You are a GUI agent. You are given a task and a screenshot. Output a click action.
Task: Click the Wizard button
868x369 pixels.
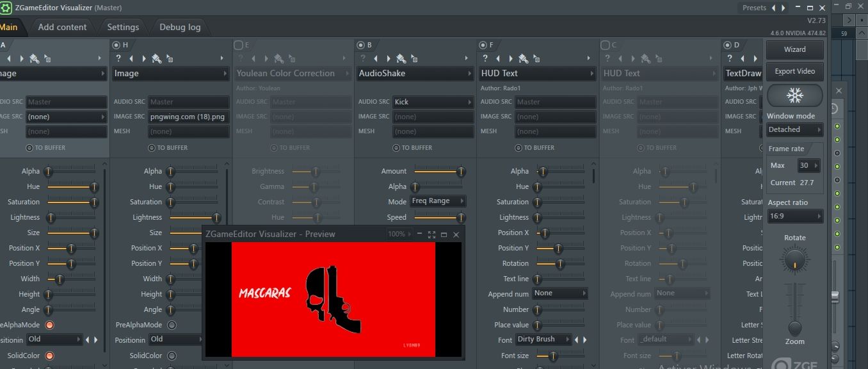tap(794, 49)
